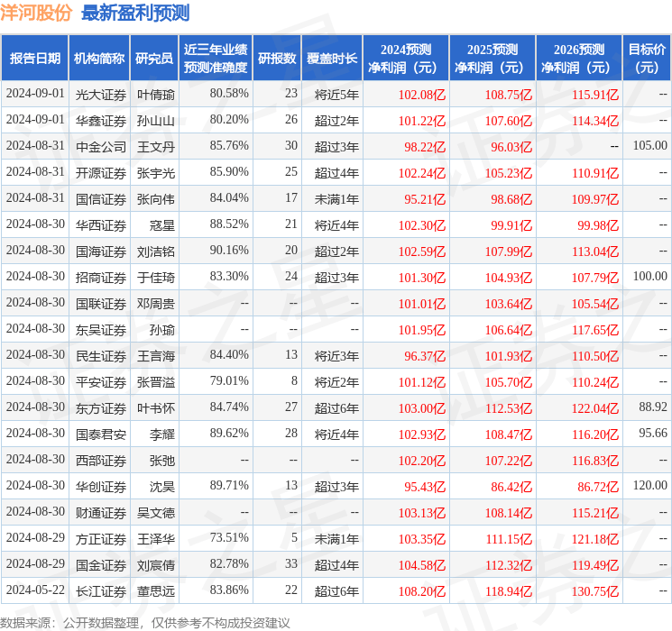Click the 超过6年 coverage in 东方证券 row
The height and width of the screenshot is (631, 672).
pos(336,408)
